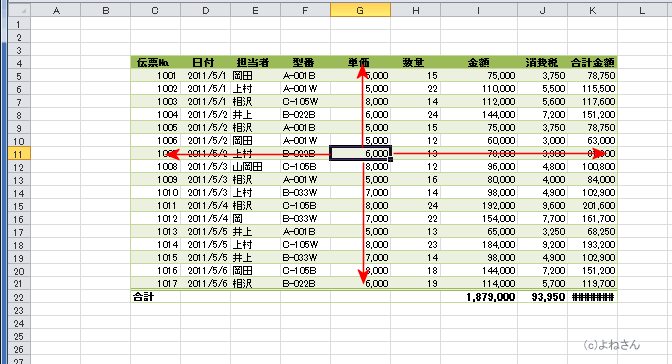
Task: Select column C header
Action: (x=155, y=10)
